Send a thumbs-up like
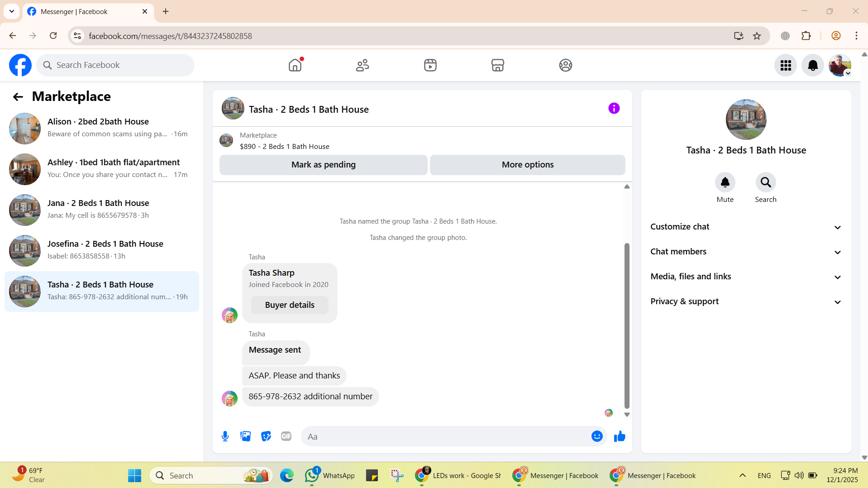The image size is (868, 488). [x=620, y=436]
